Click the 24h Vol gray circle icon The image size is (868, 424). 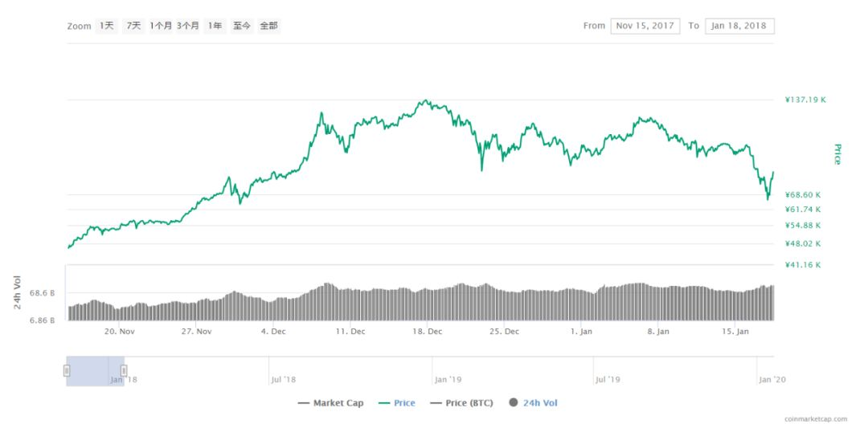coord(513,403)
